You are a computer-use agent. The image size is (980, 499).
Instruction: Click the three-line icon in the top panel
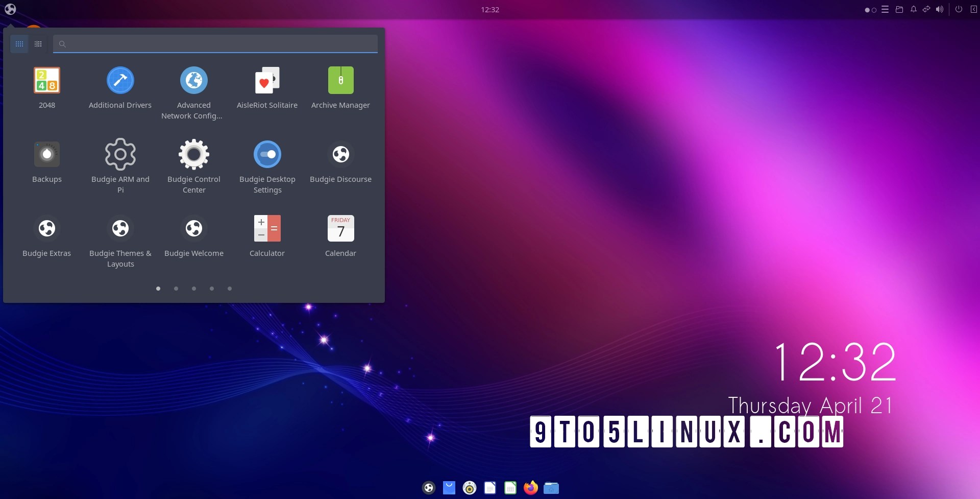click(x=885, y=9)
